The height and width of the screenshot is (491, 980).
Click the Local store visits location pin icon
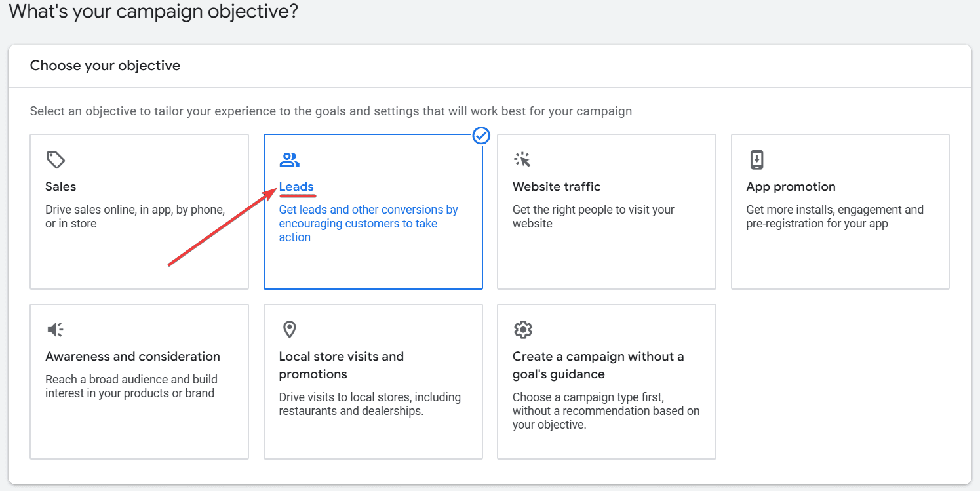click(x=290, y=329)
